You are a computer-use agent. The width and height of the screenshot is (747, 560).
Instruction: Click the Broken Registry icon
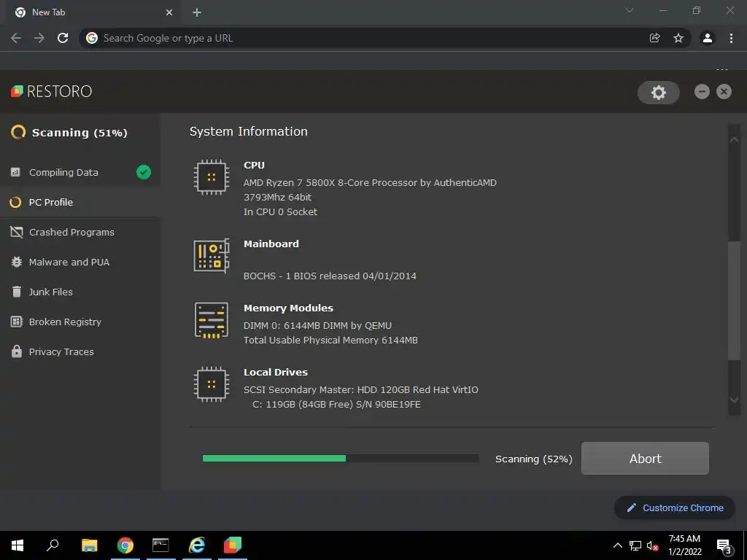click(x=17, y=322)
